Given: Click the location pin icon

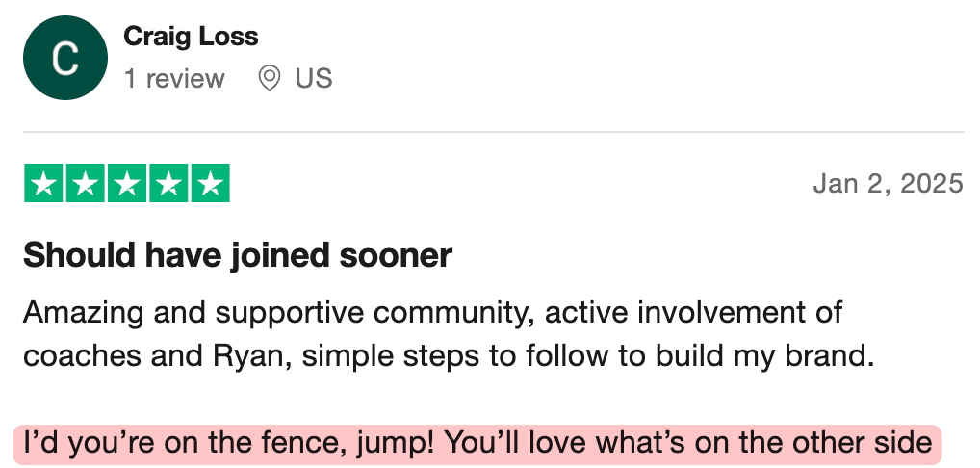Looking at the screenshot, I should [270, 78].
